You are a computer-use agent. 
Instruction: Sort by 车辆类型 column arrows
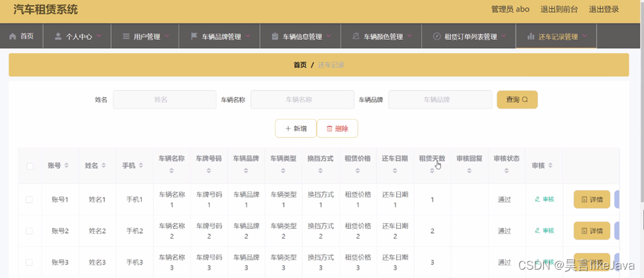click(x=283, y=171)
